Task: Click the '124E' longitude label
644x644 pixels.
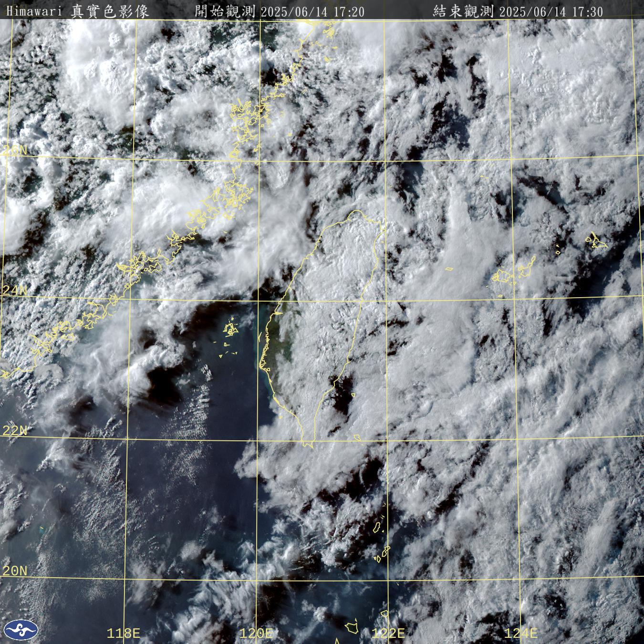Action: click(521, 634)
